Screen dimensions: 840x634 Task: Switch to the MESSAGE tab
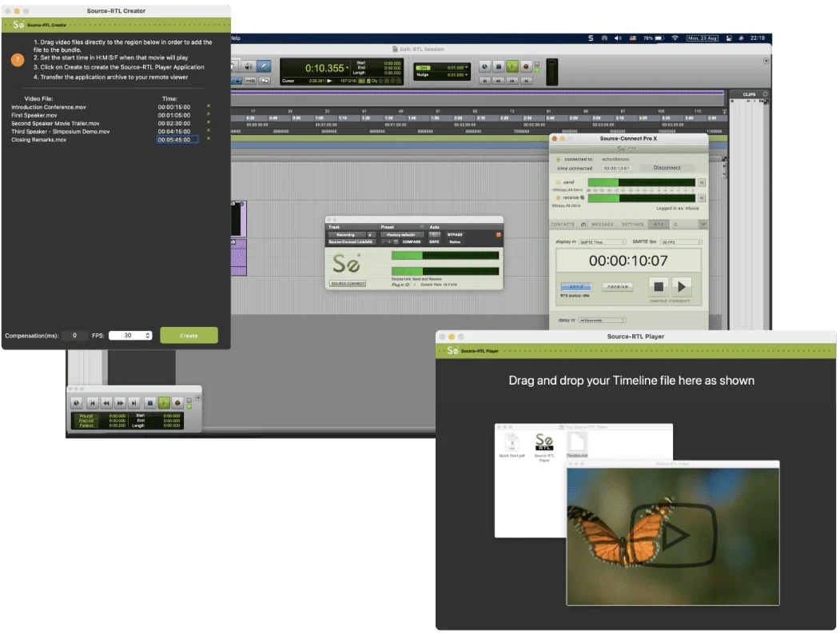pyautogui.click(x=602, y=225)
